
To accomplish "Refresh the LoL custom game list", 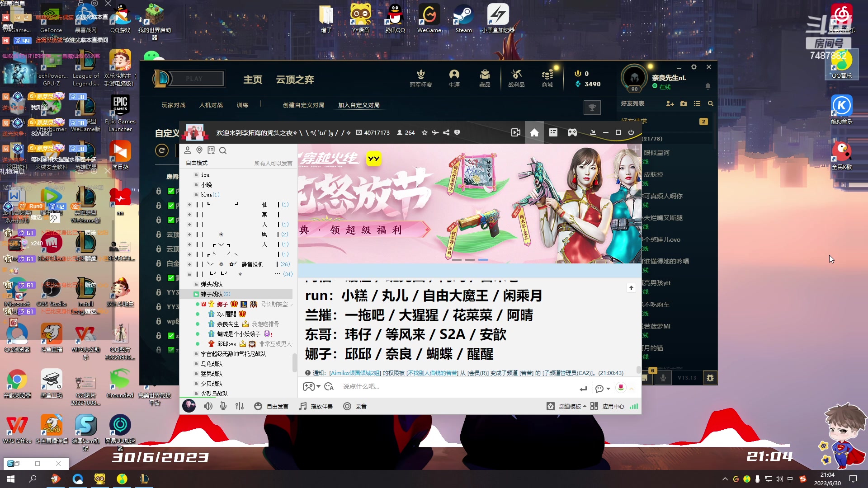I will pos(162,150).
